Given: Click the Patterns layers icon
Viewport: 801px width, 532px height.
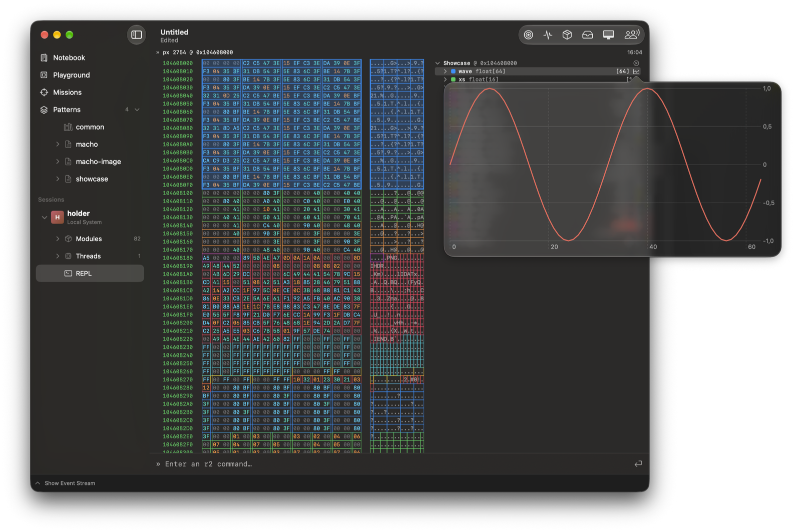Looking at the screenshot, I should point(44,110).
